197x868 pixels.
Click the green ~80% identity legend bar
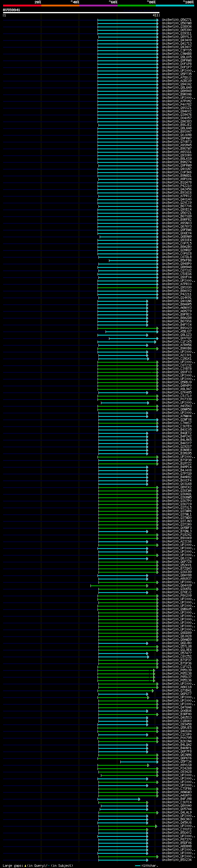[x=136, y=6]
